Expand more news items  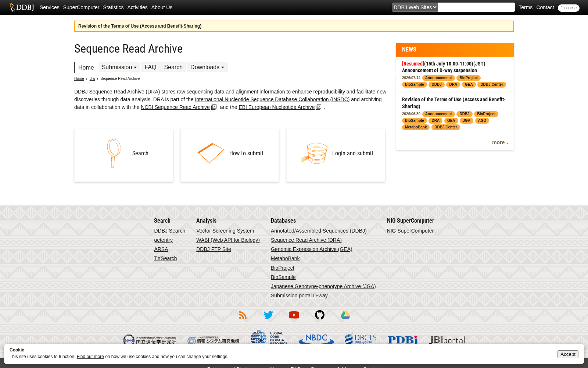500,143
